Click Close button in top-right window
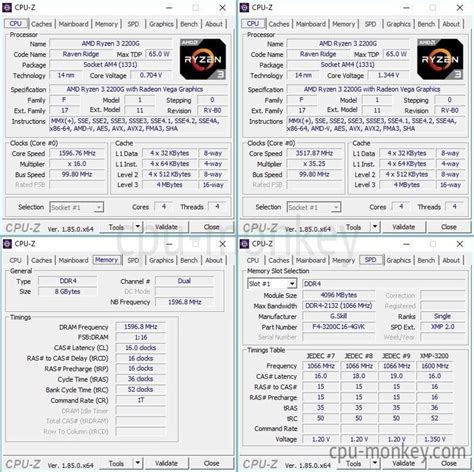 coord(449,227)
